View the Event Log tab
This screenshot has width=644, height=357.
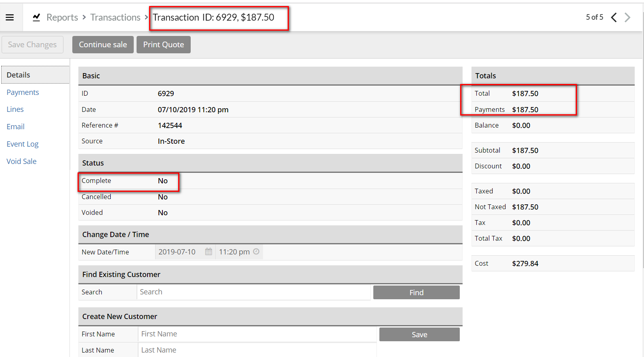(x=23, y=144)
